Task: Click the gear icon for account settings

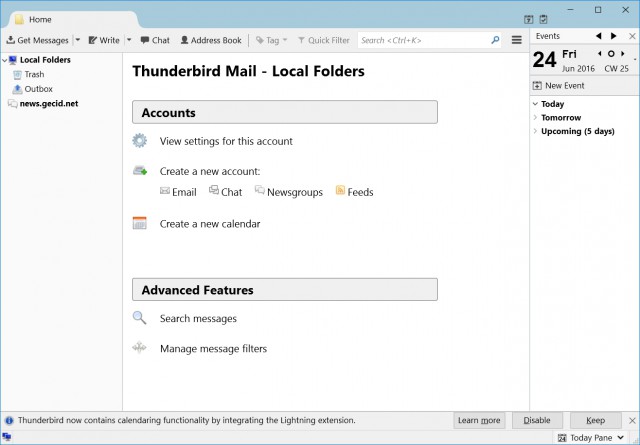Action: pyautogui.click(x=140, y=140)
